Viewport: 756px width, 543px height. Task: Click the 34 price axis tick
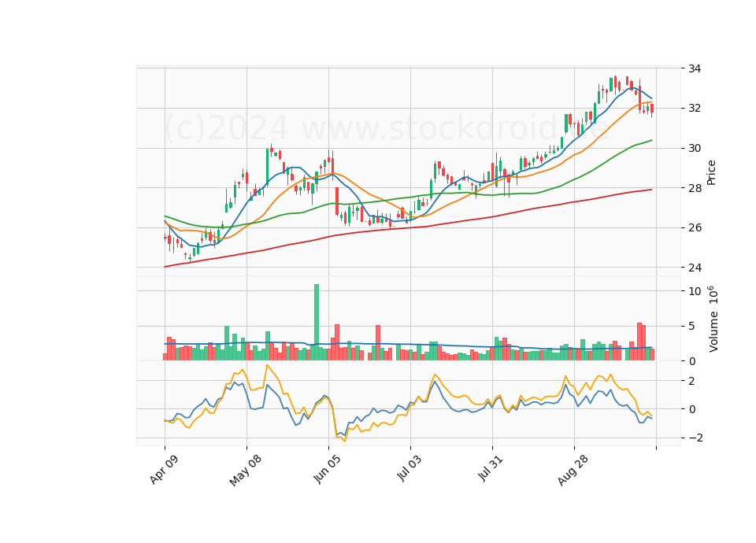(695, 68)
